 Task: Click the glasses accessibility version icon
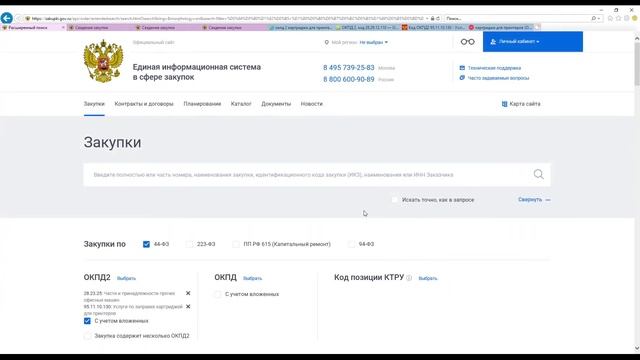click(x=467, y=42)
